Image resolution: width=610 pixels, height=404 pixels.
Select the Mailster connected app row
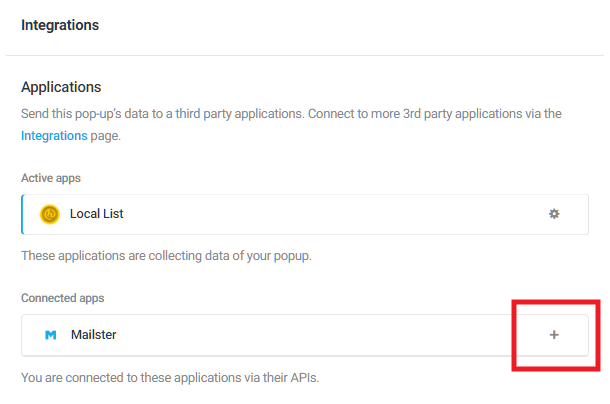click(x=305, y=335)
